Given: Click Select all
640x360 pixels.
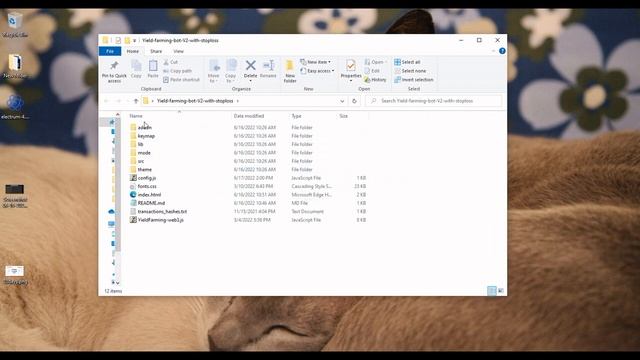Looking at the screenshot, I should (x=407, y=62).
